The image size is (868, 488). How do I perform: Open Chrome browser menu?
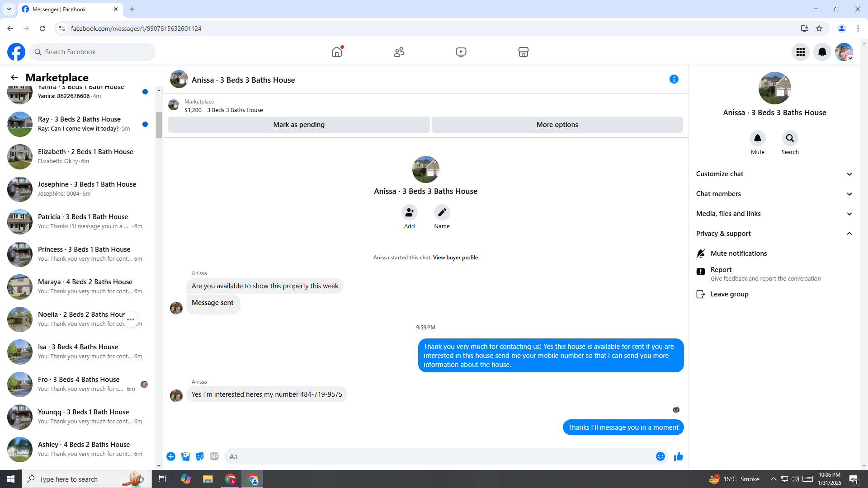[x=858, y=28]
